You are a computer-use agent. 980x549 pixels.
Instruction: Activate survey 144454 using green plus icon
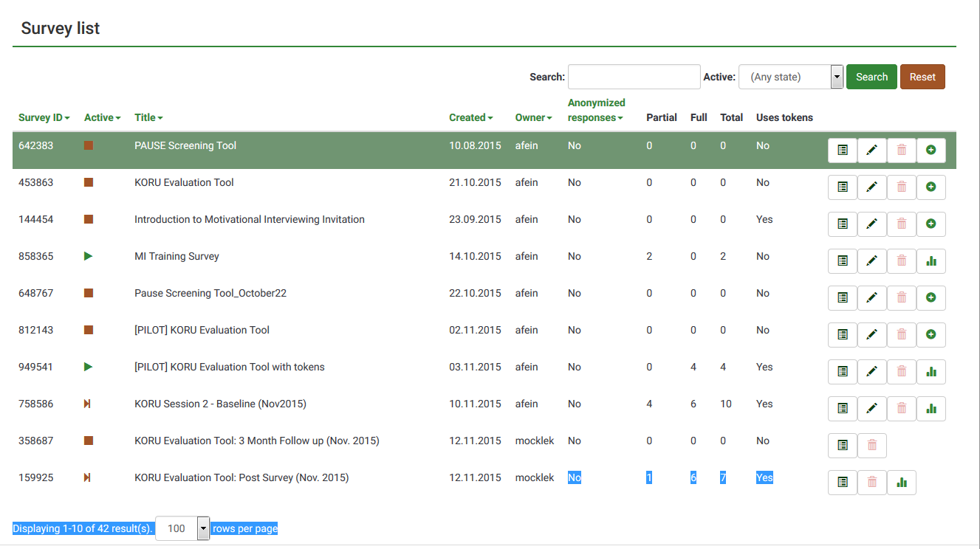click(931, 224)
